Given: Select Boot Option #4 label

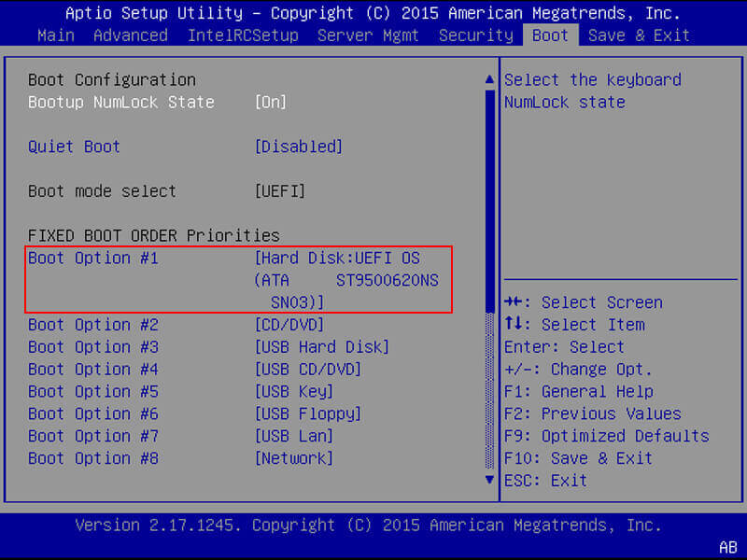Looking at the screenshot, I should [x=92, y=370].
